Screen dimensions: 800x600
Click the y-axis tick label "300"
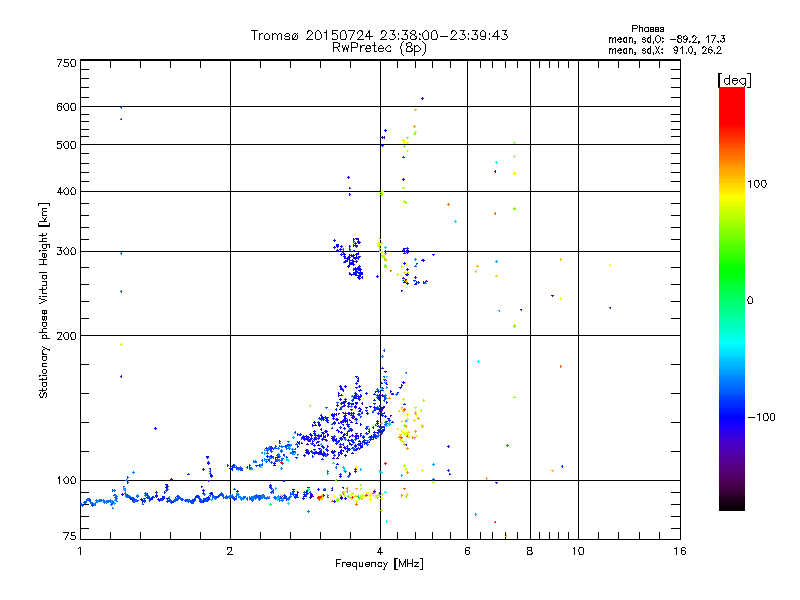(66, 251)
